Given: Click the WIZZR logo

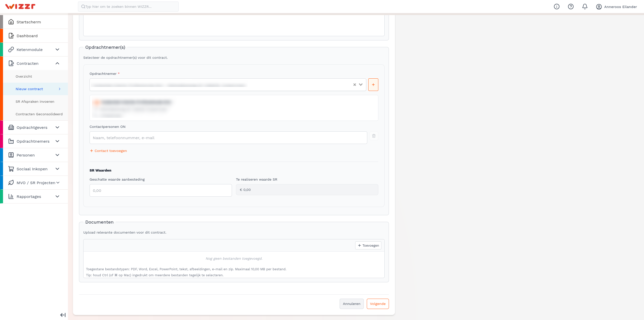Looking at the screenshot, I should click(x=20, y=7).
